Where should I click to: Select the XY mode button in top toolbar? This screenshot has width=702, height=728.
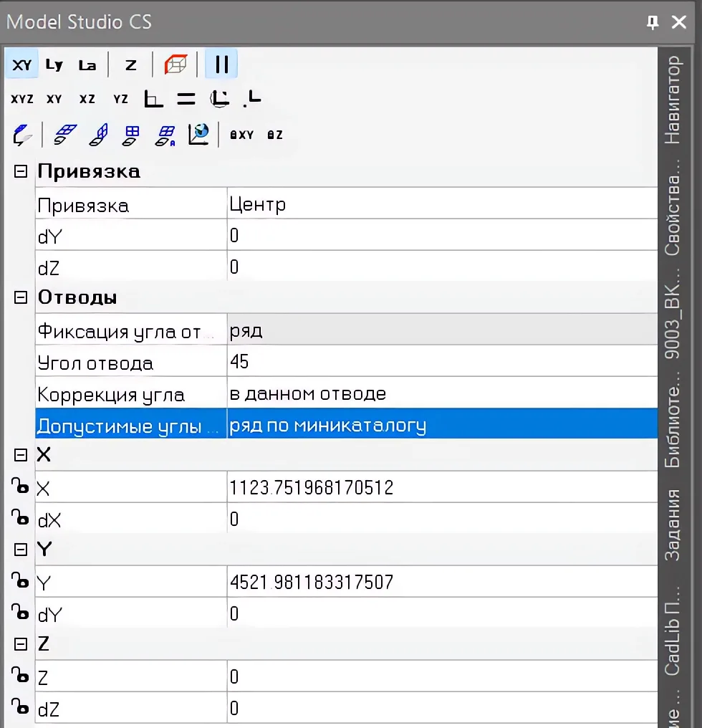coord(22,64)
